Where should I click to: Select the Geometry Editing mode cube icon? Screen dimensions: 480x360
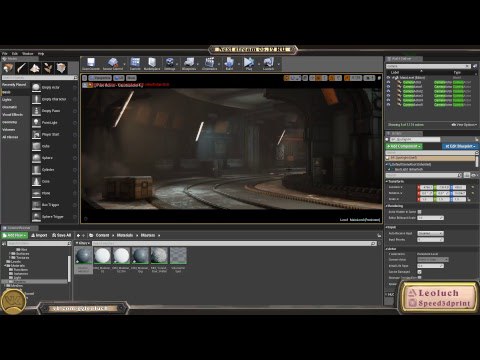[62, 68]
